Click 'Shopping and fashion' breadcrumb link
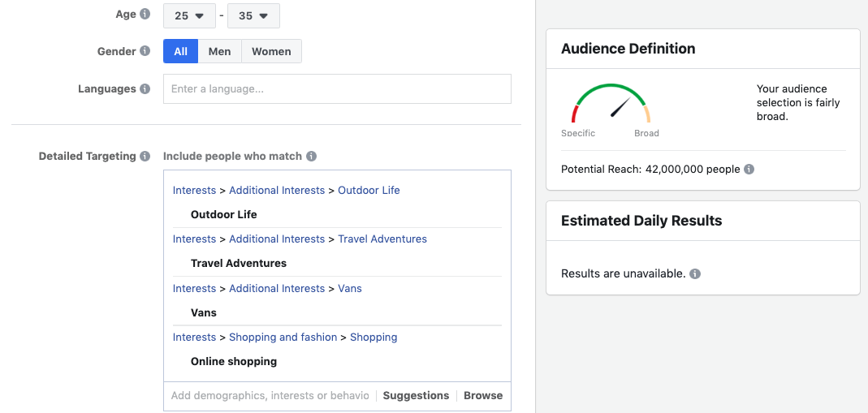This screenshot has height=413, width=868. (283, 337)
